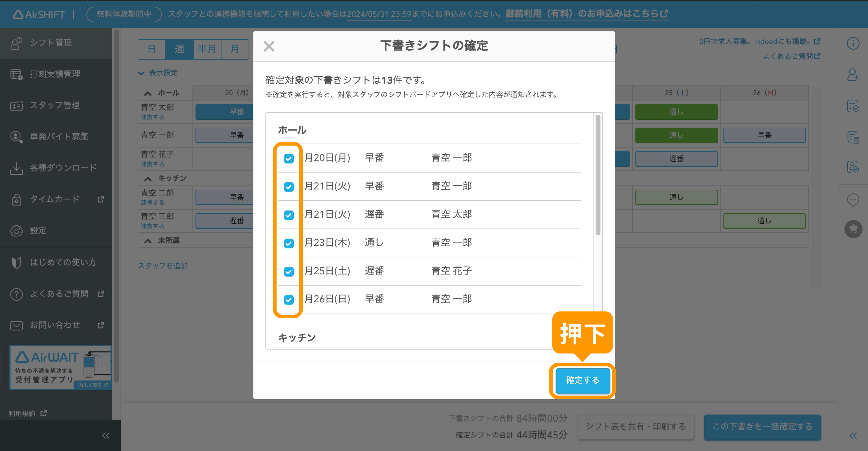This screenshot has height=451, width=868.
Task: Click the 単発バイト募集 search-person icon
Action: pos(16,137)
